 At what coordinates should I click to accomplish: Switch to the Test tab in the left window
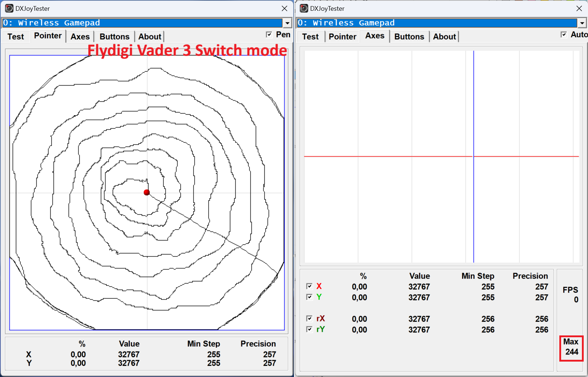[x=16, y=37]
